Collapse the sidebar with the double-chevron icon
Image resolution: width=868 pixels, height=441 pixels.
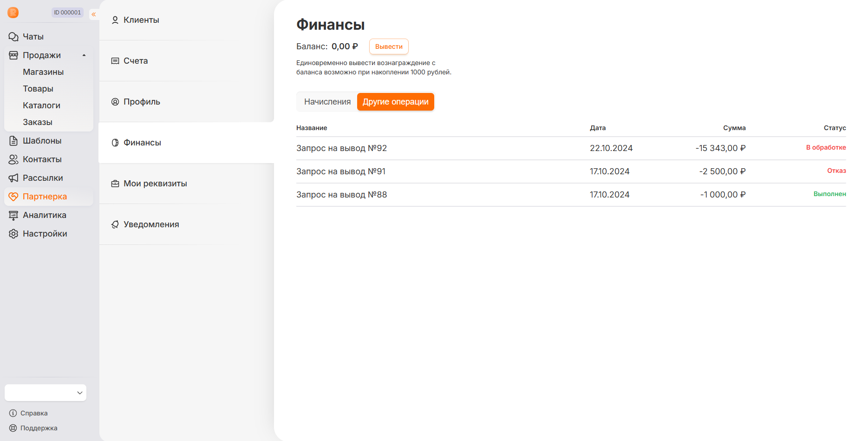[94, 14]
